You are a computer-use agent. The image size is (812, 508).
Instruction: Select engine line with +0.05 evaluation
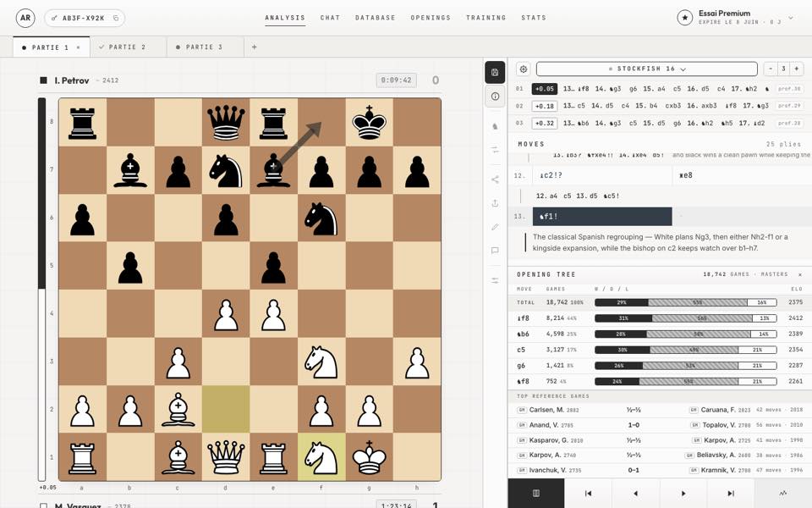point(661,89)
